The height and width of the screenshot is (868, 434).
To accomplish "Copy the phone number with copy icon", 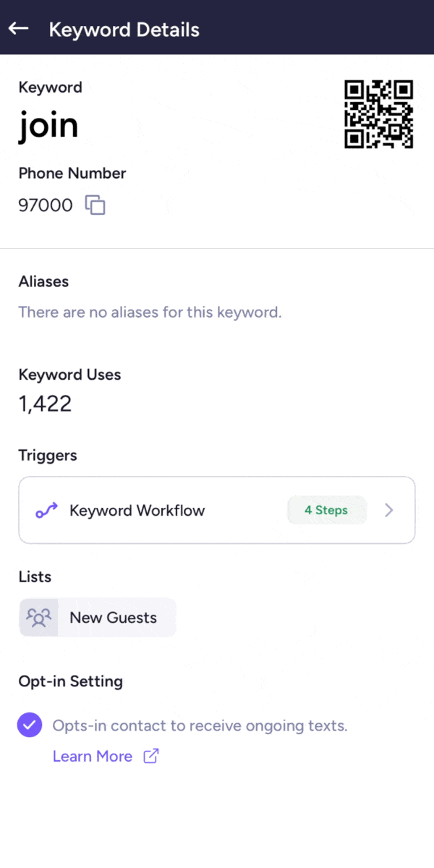I will coord(95,205).
